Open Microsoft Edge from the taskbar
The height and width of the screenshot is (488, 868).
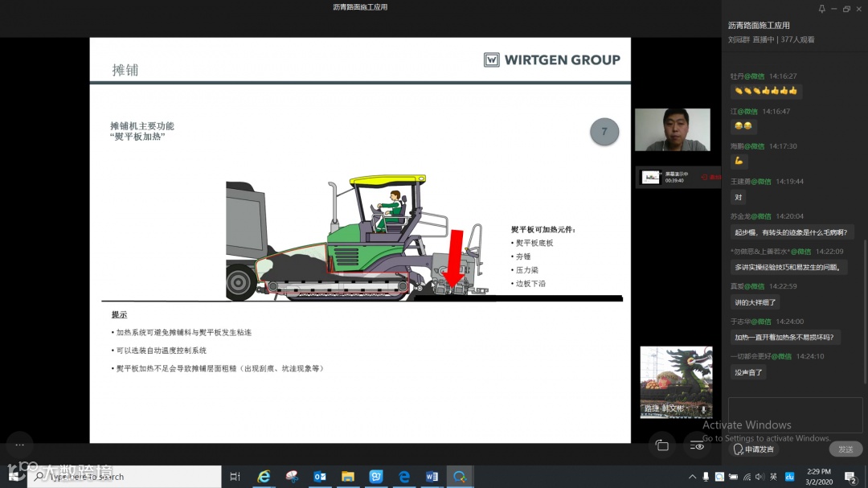pos(404,477)
